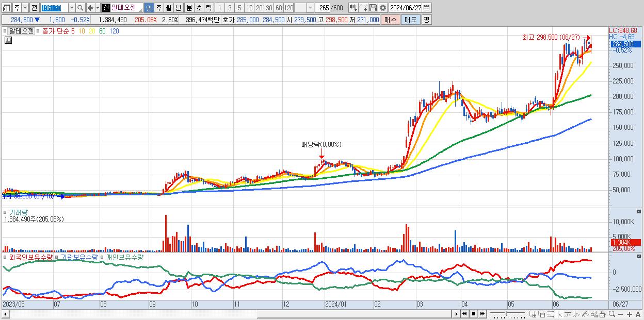Click the horizontal trend line tool icon
Screen dimensions: 644x320
568,314
